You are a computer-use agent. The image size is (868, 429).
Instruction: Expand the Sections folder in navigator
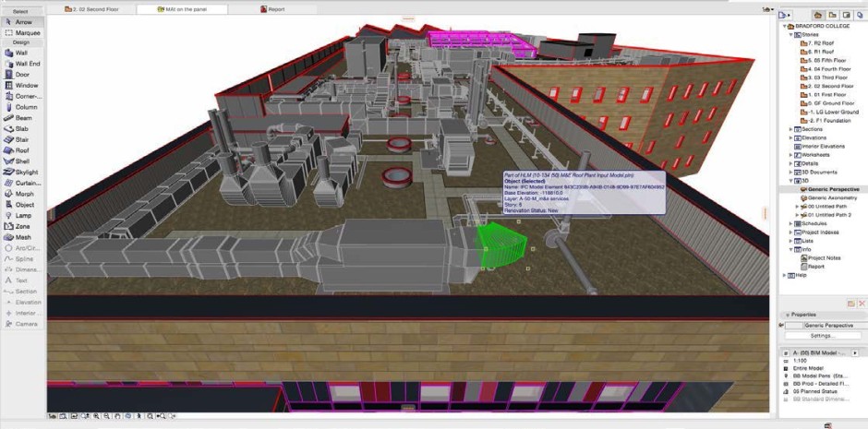click(790, 129)
